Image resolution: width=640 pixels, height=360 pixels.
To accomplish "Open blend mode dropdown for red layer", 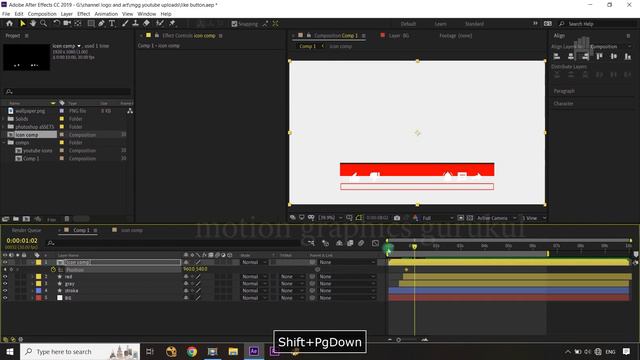I will (x=254, y=277).
